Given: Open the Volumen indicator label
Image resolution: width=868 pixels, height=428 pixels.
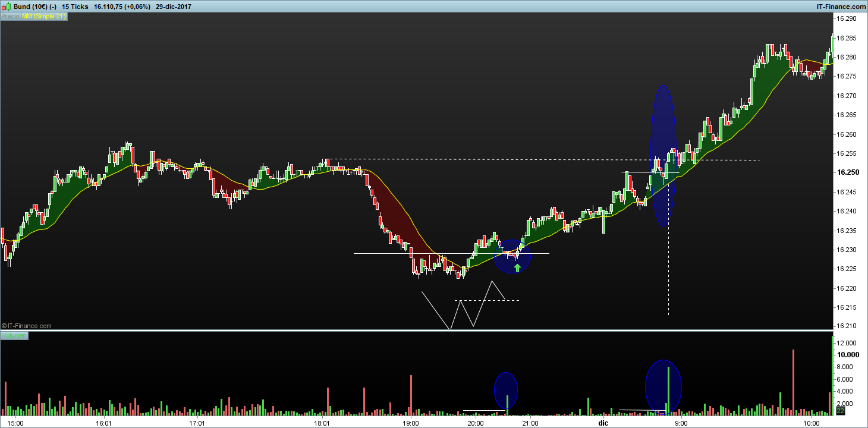Looking at the screenshot, I should point(14,336).
